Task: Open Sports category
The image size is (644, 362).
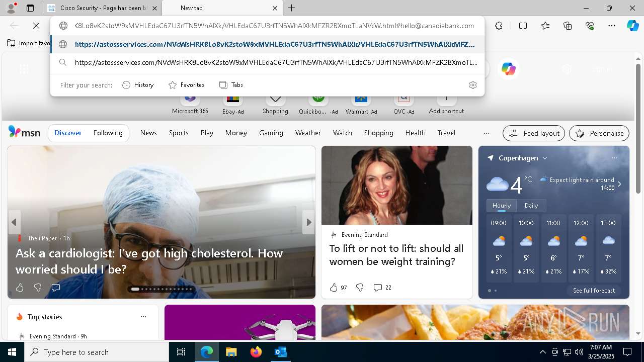Action: tap(179, 133)
